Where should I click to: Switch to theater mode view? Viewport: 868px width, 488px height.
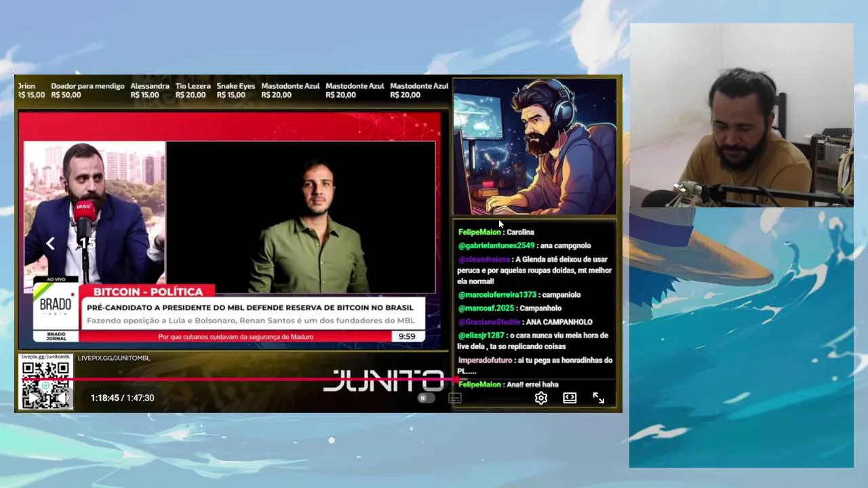(x=570, y=398)
